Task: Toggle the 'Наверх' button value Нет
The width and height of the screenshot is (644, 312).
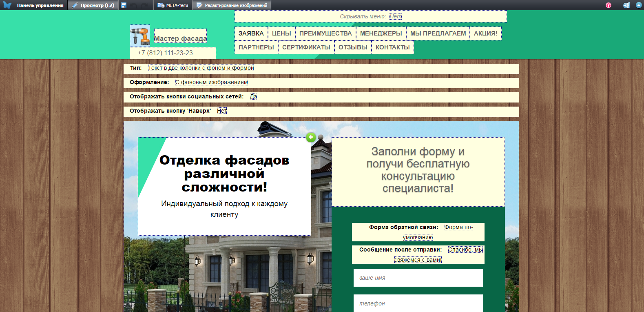Action: click(222, 111)
